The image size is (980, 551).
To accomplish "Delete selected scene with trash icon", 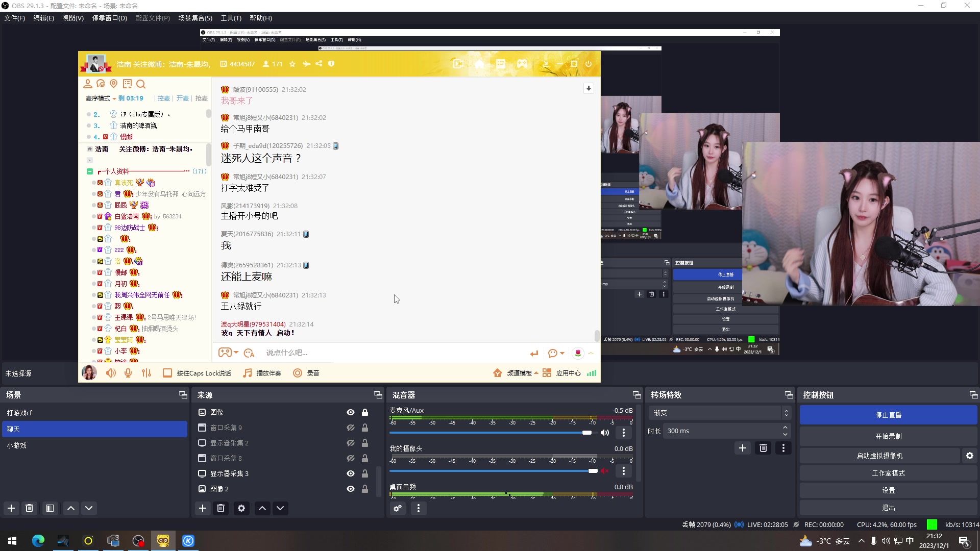I will [30, 508].
